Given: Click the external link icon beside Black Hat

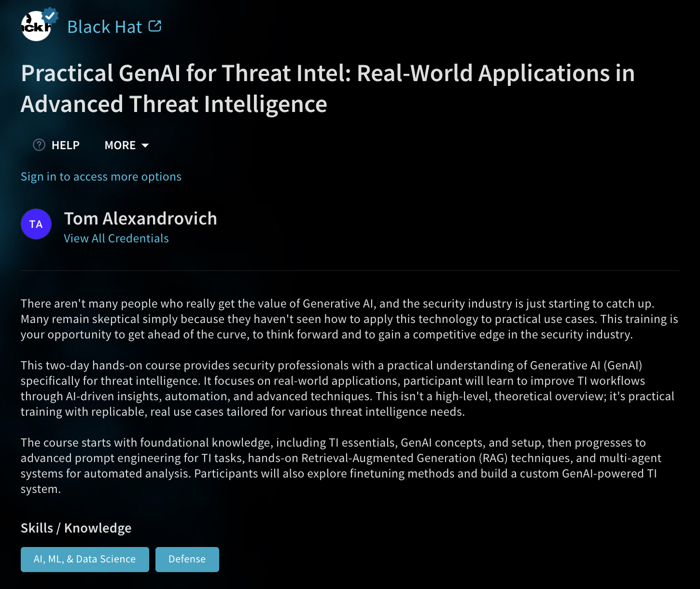Looking at the screenshot, I should [x=155, y=26].
